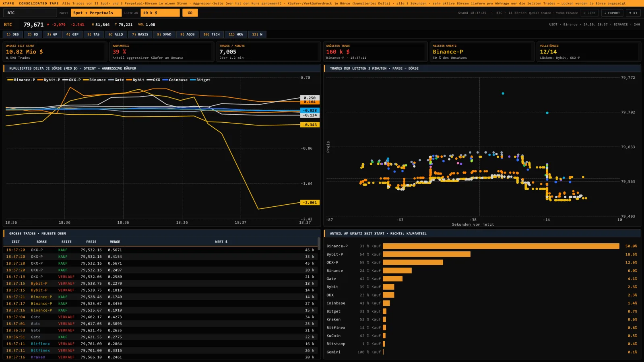The image size is (644, 362).
Task: Click the Bitfinex trade row at price 79,701.00 with 0.2064
Action: 160,344
